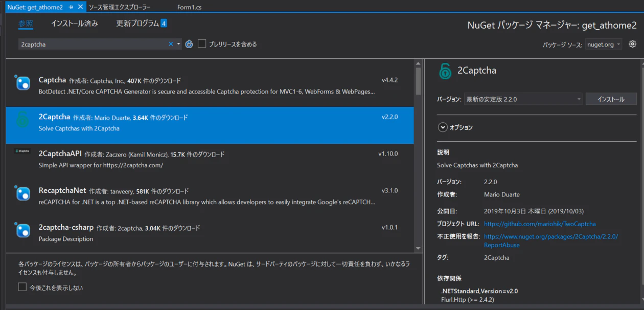Open the nuget.org package source dropdown
The width and height of the screenshot is (644, 310).
point(604,45)
